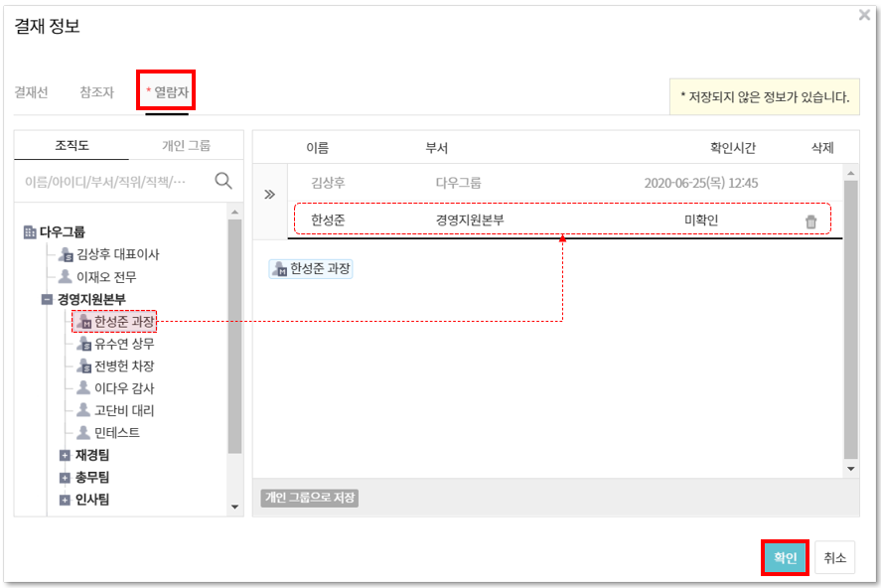Expand the 인사팀 tree node

tap(66, 501)
